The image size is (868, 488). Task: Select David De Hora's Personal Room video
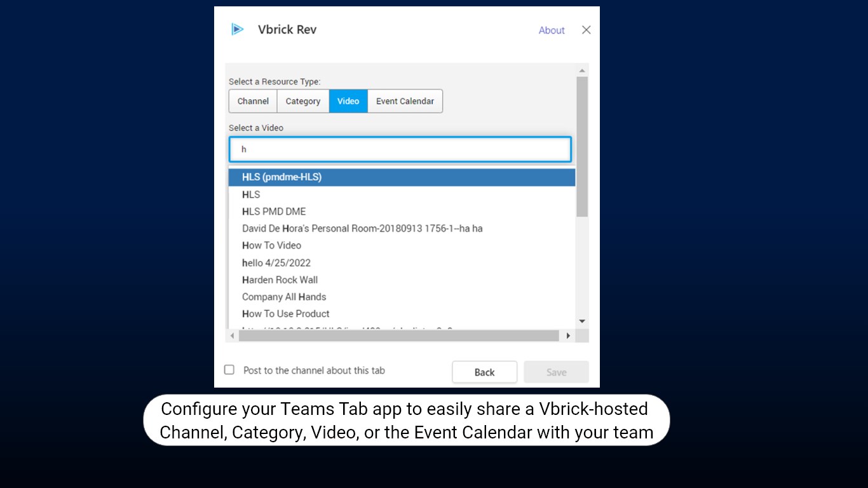(x=402, y=228)
